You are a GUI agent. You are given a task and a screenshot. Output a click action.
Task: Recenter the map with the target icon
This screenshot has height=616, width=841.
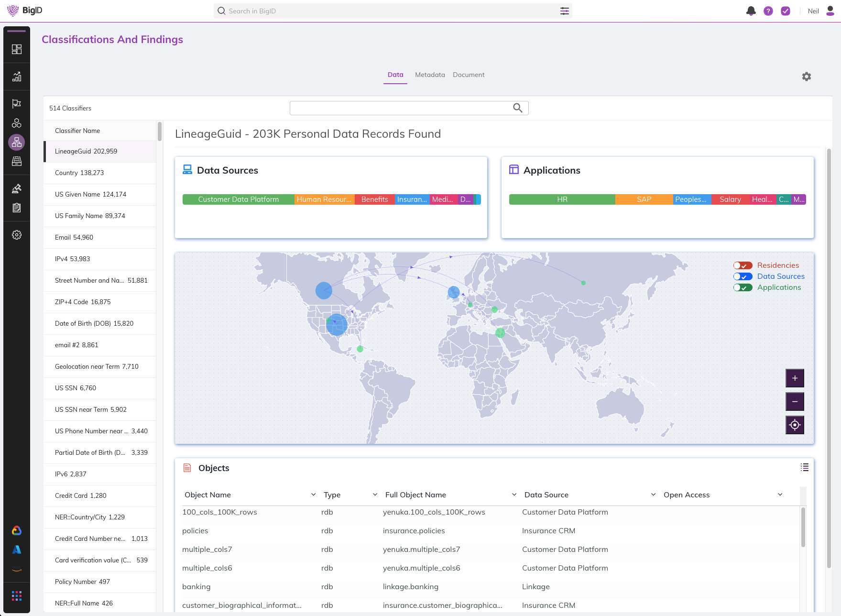tap(794, 425)
